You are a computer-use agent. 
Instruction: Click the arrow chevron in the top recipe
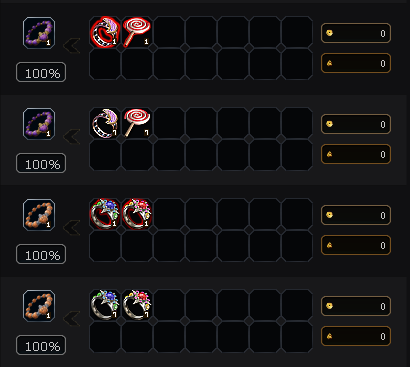(72, 46)
